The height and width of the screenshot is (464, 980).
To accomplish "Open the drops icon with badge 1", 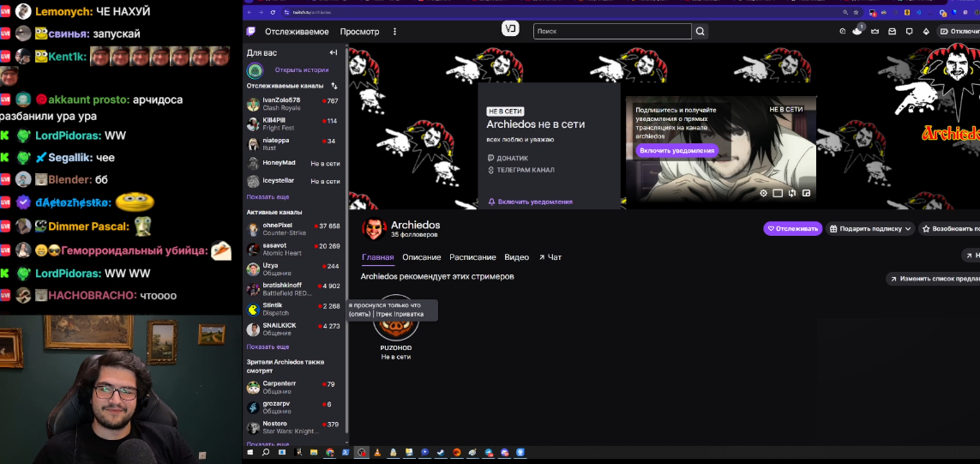I will tap(857, 31).
